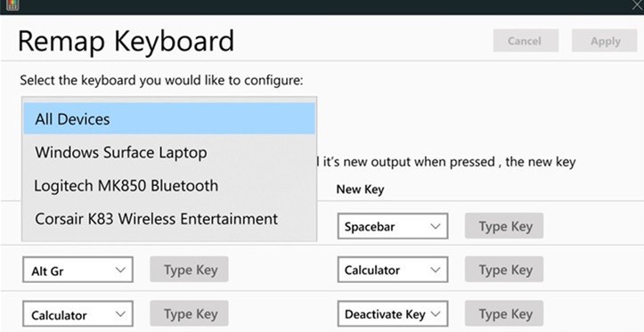Click Type Key next to Spacebar
The image size is (644, 332).
tap(504, 226)
